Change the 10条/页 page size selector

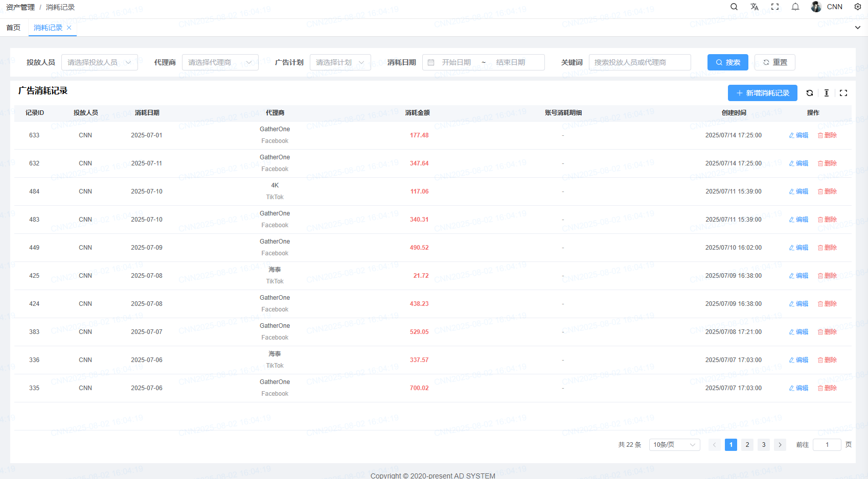click(674, 445)
